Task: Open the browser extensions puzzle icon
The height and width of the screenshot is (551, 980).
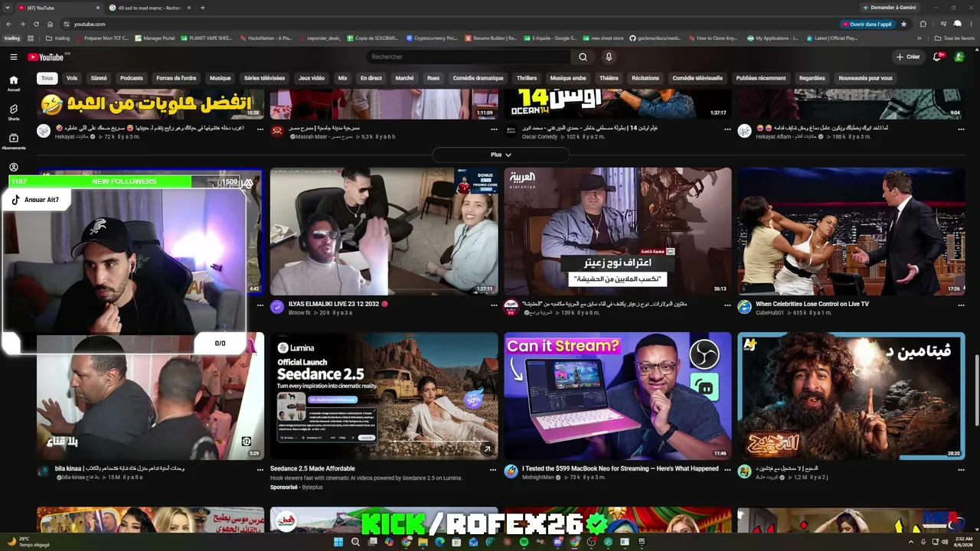Action: (923, 24)
